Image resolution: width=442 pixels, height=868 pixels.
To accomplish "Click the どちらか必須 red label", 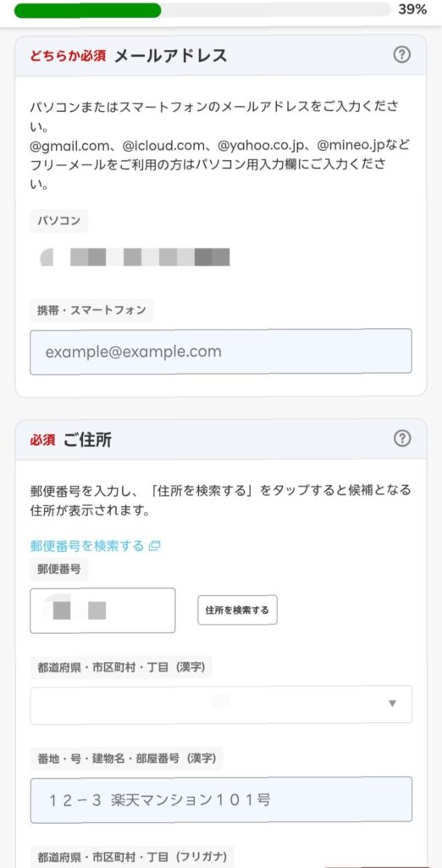I will coord(68,55).
